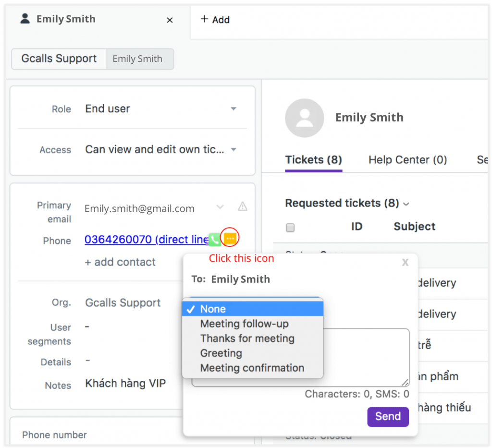Click the yellow SMS message icon

(x=230, y=238)
